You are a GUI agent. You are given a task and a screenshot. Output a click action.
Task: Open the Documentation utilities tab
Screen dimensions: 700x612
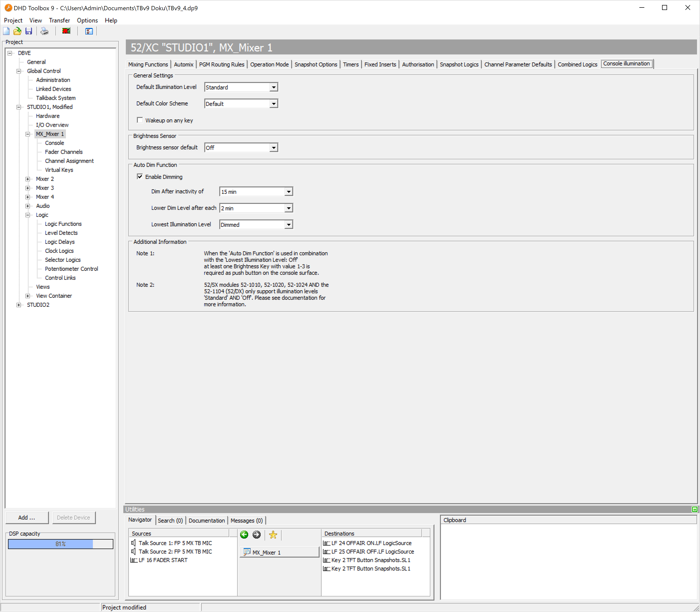(206, 521)
